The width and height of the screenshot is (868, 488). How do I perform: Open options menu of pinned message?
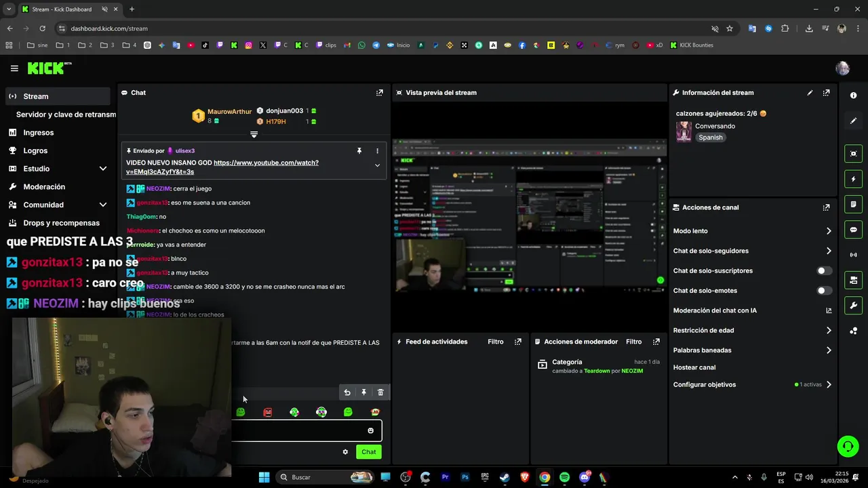point(378,150)
